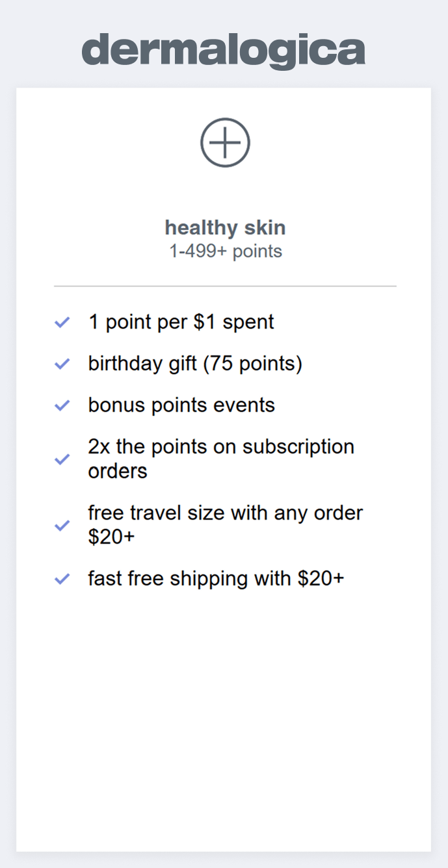Click the checkmark beside bonus points events
The height and width of the screenshot is (868, 448).
62,405
